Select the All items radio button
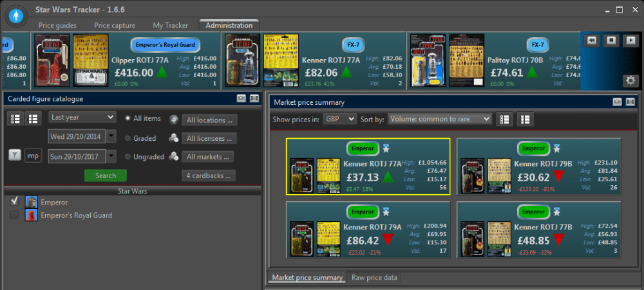This screenshot has height=290, width=644. 128,118
